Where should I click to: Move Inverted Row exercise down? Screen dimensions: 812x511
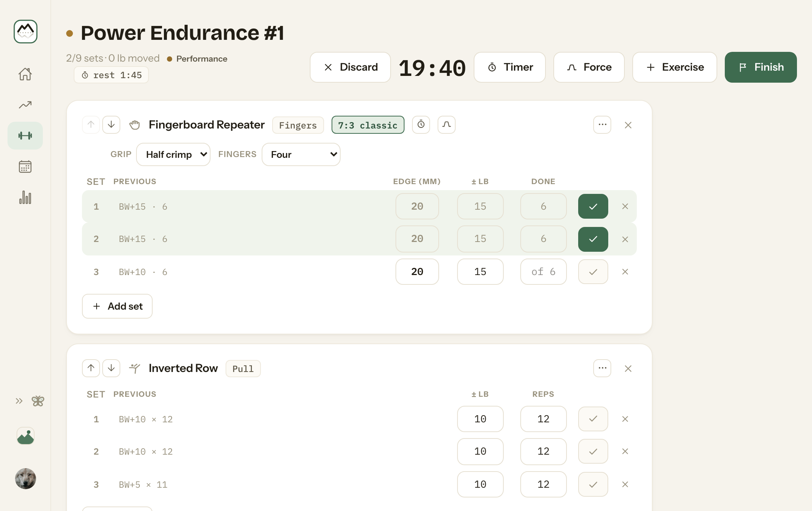tap(111, 368)
